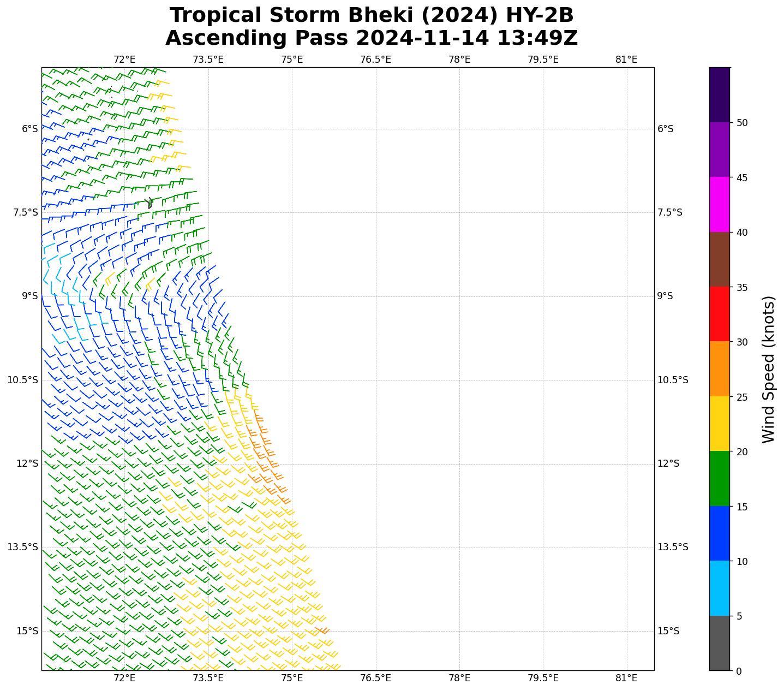Click the dark purple colorbar band above 50
The height and width of the screenshot is (690, 784).
[719, 94]
